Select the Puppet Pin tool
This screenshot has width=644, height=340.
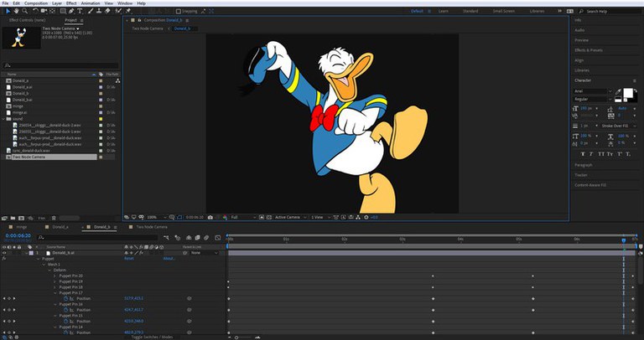coord(128,11)
